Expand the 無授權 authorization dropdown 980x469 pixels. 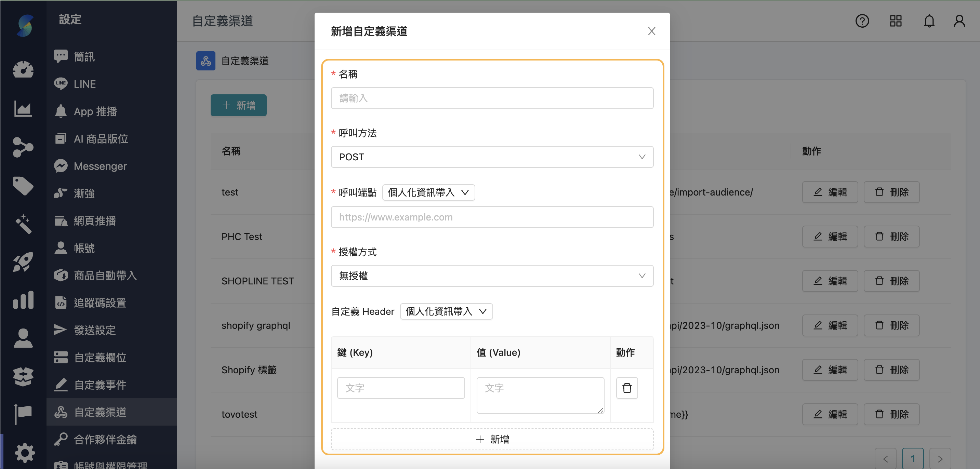click(492, 276)
